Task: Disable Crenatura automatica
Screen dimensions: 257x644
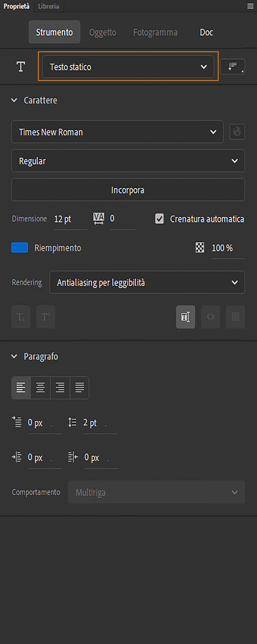Action: [159, 219]
